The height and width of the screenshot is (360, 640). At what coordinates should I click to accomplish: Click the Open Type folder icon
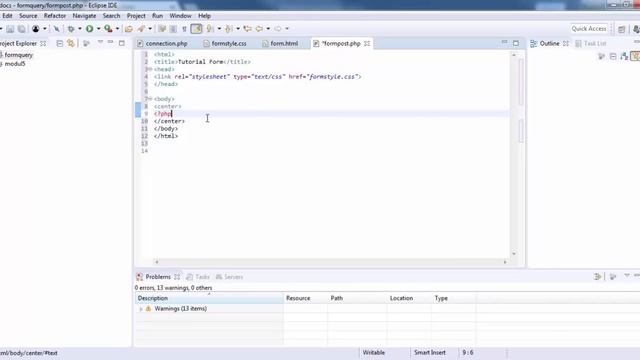click(x=129, y=29)
